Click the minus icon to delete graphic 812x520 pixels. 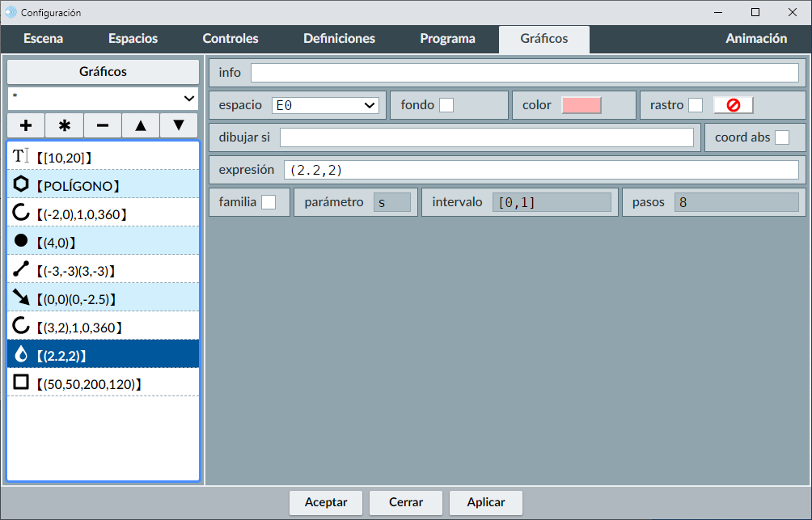coord(103,125)
